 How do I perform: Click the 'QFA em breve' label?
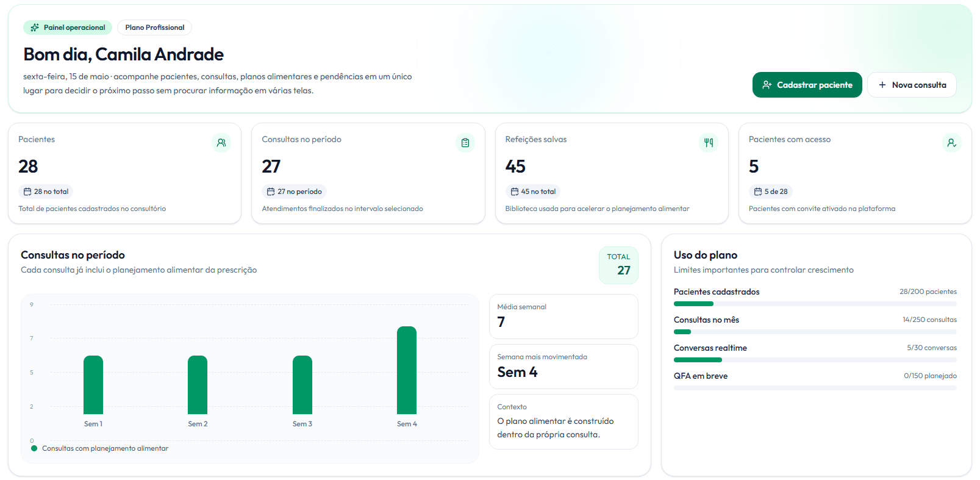coord(701,376)
